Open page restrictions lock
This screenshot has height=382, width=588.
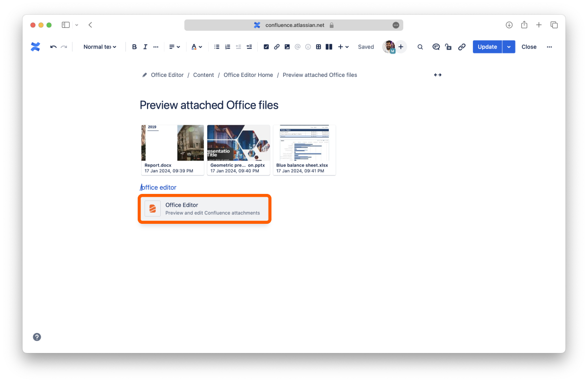pos(448,47)
